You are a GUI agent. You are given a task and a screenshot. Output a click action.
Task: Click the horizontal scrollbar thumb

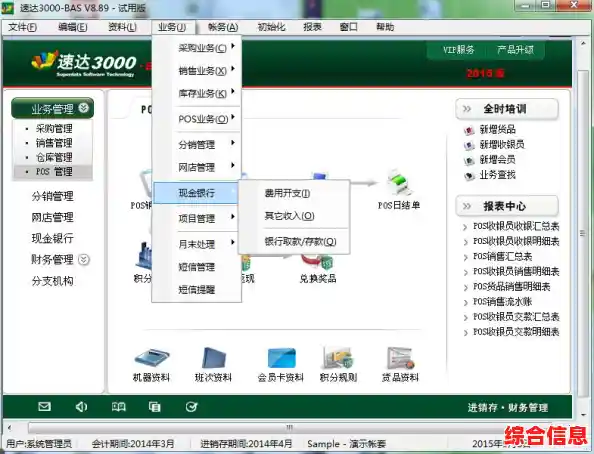coord(289,427)
